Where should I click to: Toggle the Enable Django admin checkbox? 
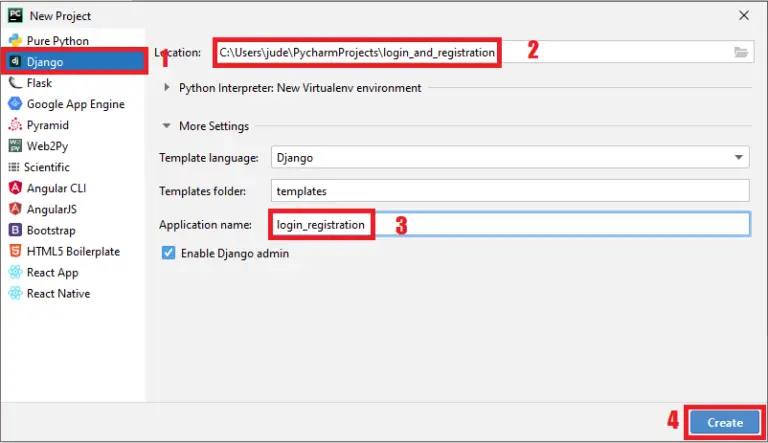(x=168, y=254)
